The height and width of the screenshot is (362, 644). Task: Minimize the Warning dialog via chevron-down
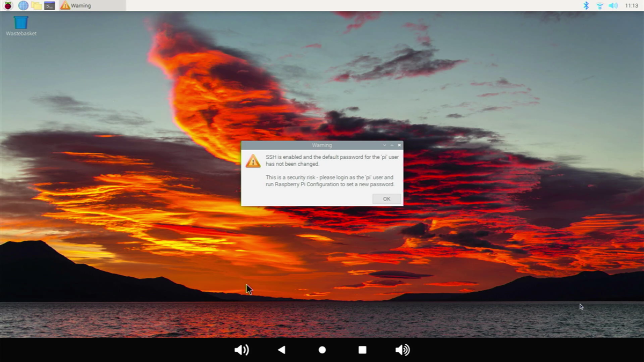pos(385,145)
